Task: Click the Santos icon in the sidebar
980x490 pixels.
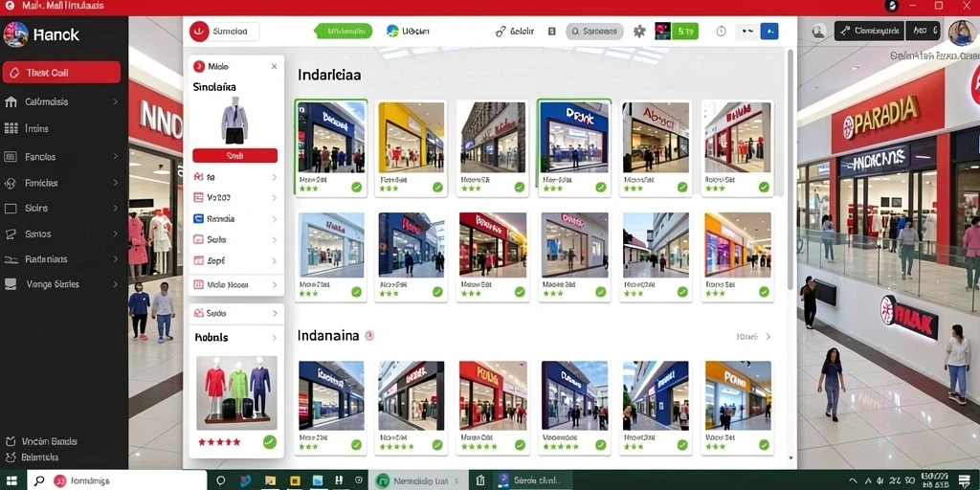Action: [x=11, y=234]
